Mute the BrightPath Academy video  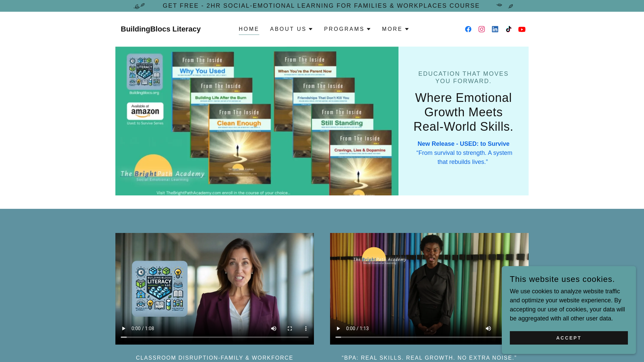pyautogui.click(x=488, y=328)
